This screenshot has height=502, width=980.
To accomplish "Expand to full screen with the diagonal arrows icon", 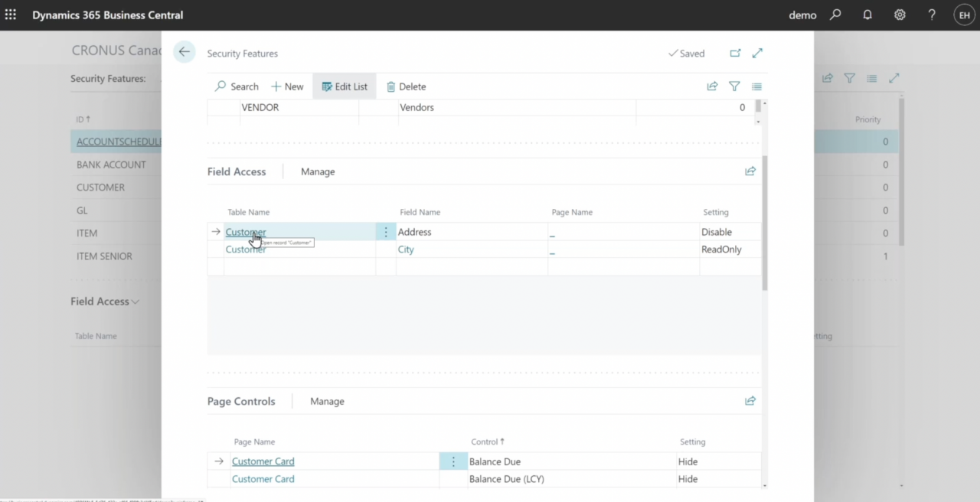I will (757, 53).
